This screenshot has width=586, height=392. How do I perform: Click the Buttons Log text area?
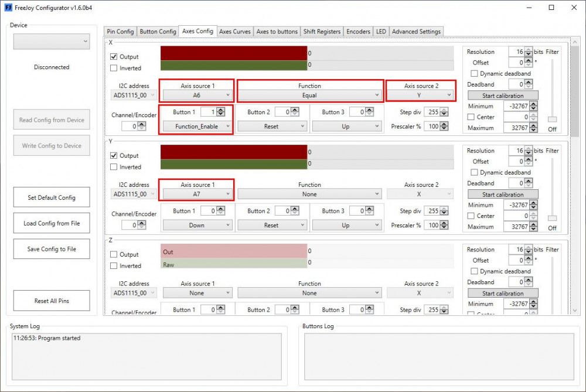point(439,357)
